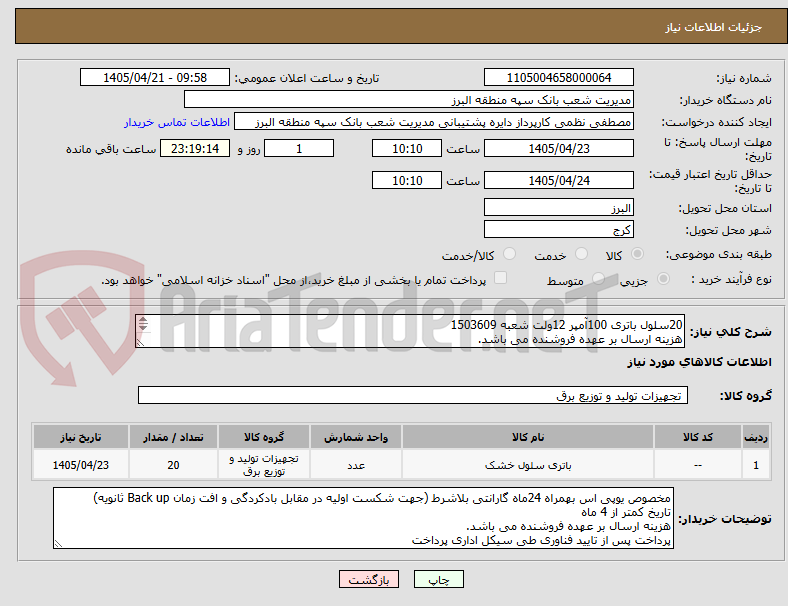Toggle the اسناد خزانه اسلامی payment checkbox

click(501, 278)
